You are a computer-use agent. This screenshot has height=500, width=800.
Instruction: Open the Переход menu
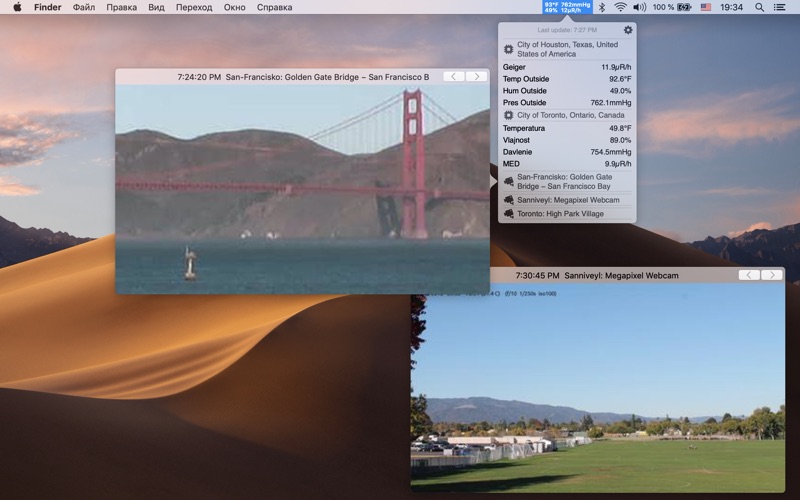pyautogui.click(x=194, y=7)
